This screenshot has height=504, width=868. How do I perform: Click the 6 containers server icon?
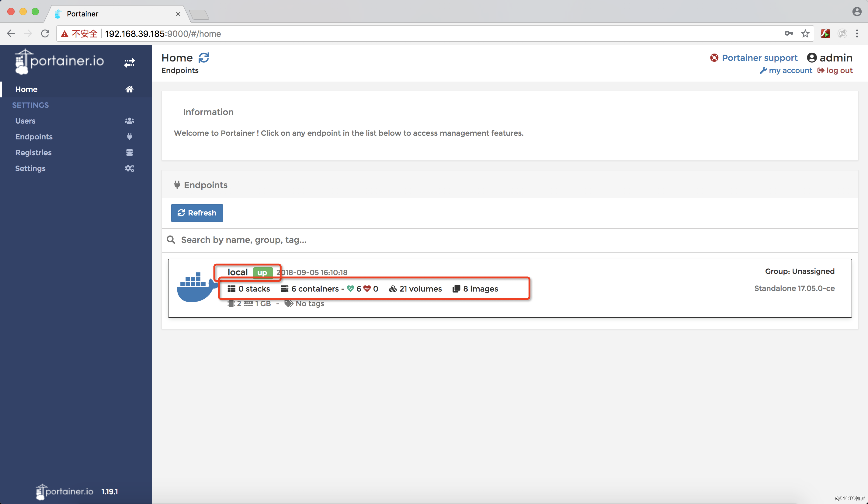coord(284,289)
